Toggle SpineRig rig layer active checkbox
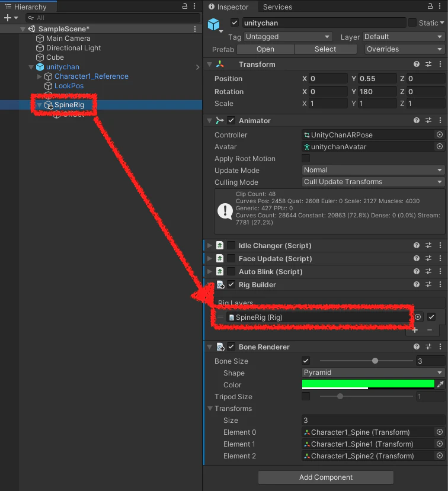448x491 pixels. coord(431,317)
